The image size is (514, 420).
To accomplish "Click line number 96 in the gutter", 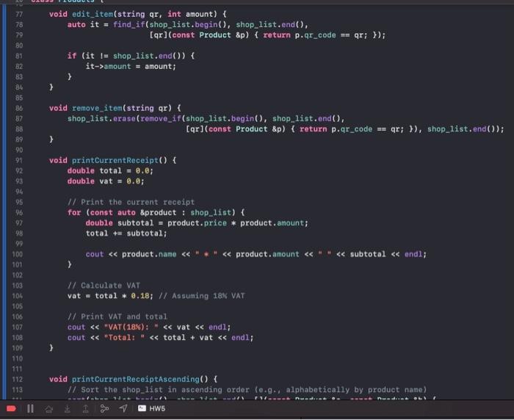I will 19,212.
